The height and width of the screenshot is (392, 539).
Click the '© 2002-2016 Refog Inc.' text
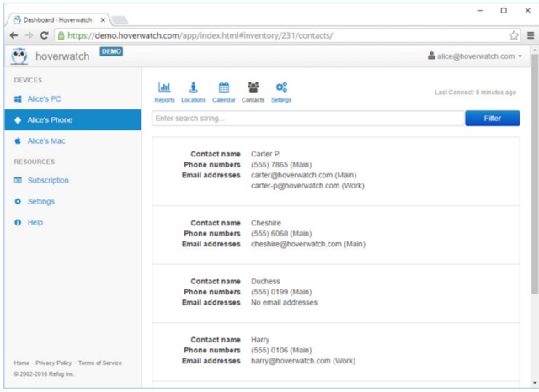(44, 373)
